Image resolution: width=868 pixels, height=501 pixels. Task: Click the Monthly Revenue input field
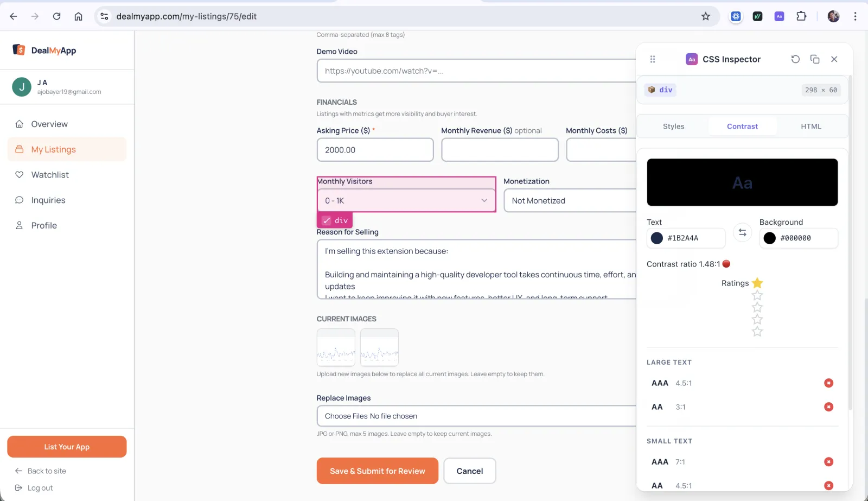500,150
